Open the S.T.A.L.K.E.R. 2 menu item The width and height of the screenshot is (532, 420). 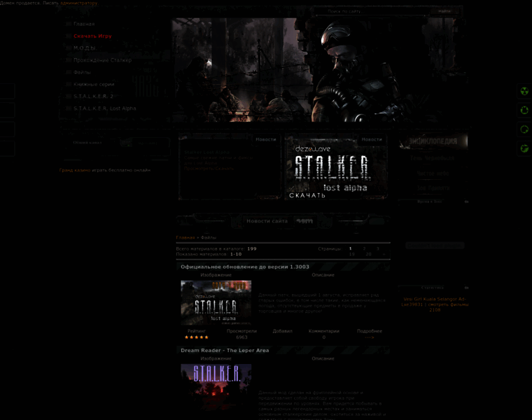[93, 97]
